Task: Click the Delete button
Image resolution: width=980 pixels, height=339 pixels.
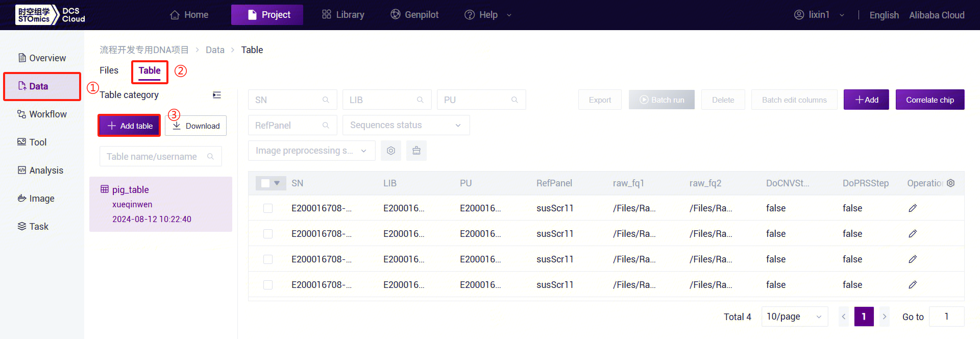Action: point(723,100)
